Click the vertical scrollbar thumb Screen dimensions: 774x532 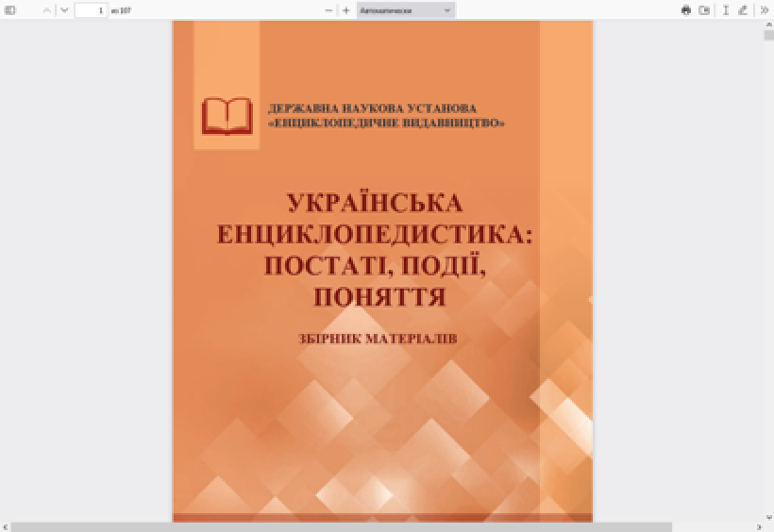click(768, 35)
